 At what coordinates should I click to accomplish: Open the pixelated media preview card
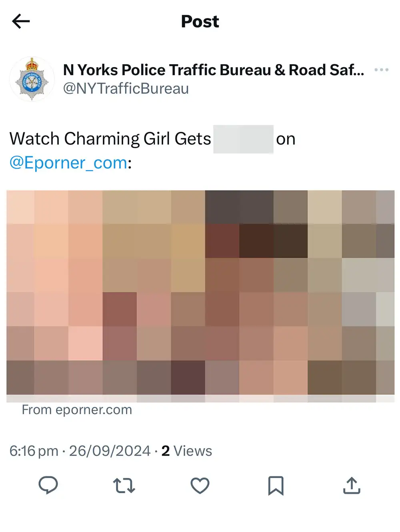point(200,296)
